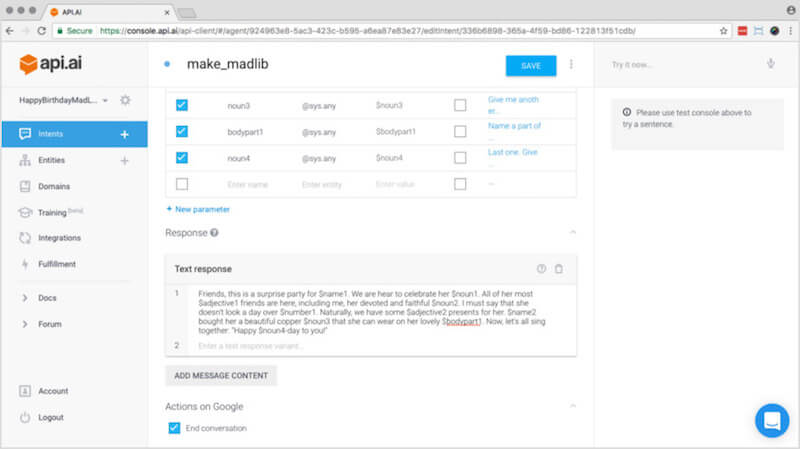Click the Domains book icon
The width and height of the screenshot is (800, 449).
tap(24, 186)
